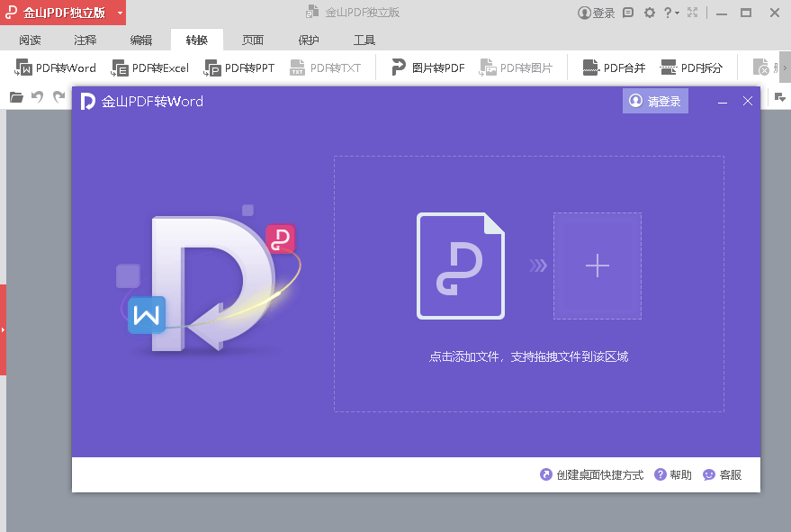Click the redo arrow icon
Viewport: 791px width, 532px height.
click(x=59, y=96)
